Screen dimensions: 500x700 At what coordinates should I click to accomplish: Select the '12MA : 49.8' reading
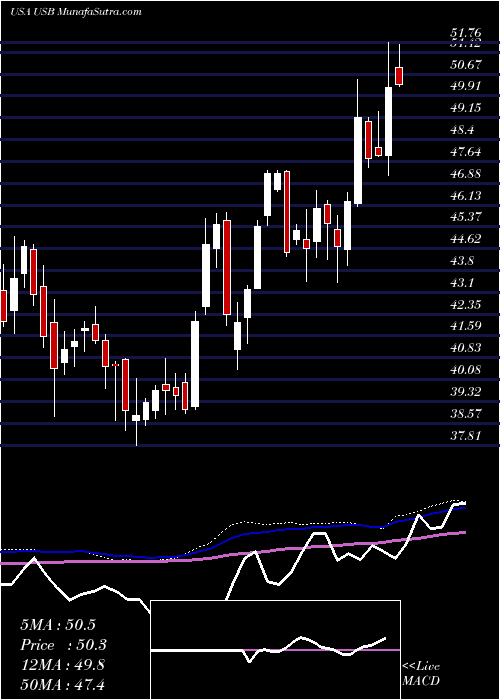coord(62,665)
